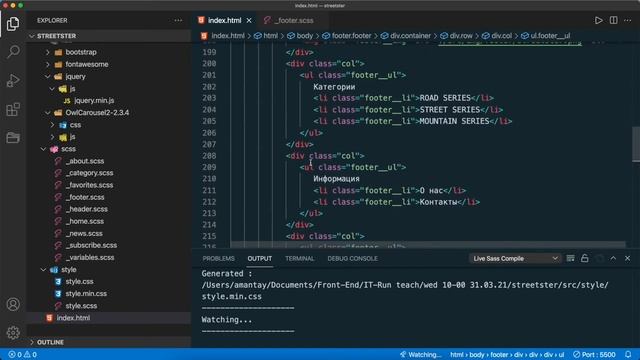Open the Live Sass Compile output dropdown
The width and height of the screenshot is (640, 360).
[515, 258]
